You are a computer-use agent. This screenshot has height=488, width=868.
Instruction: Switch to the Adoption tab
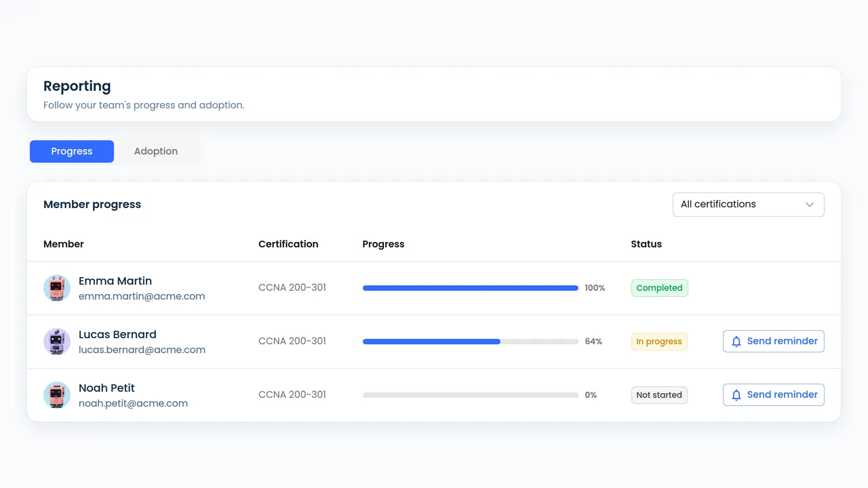(156, 151)
